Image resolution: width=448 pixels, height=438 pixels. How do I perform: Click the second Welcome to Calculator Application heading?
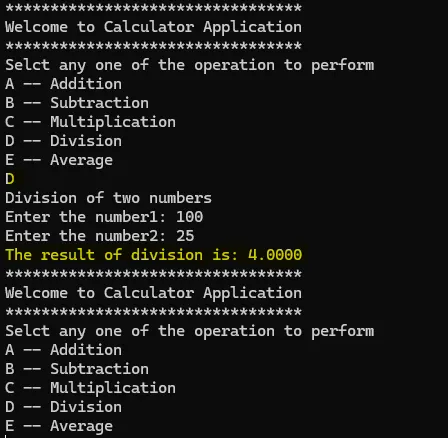[153, 293]
